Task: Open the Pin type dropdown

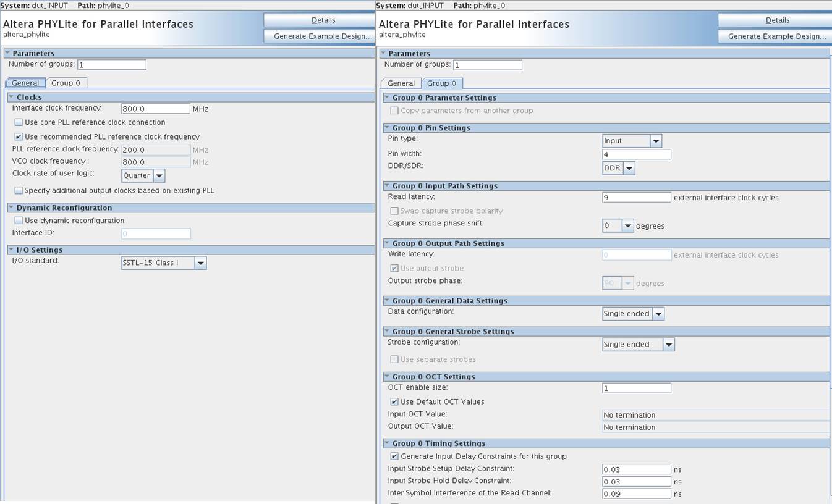Action: (632, 141)
